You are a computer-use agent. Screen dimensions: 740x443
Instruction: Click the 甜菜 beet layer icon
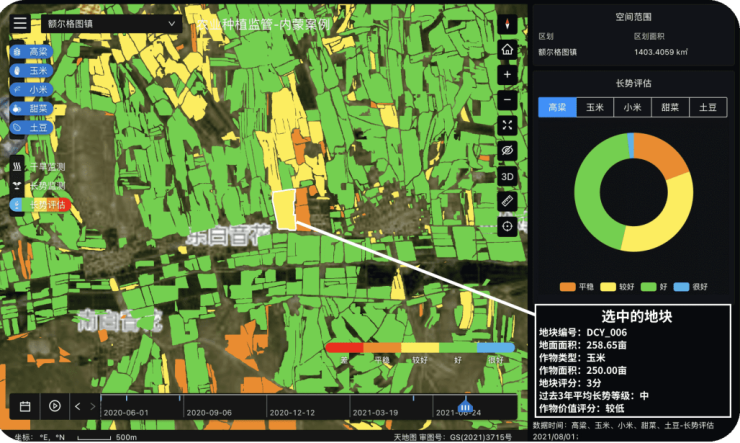click(17, 109)
